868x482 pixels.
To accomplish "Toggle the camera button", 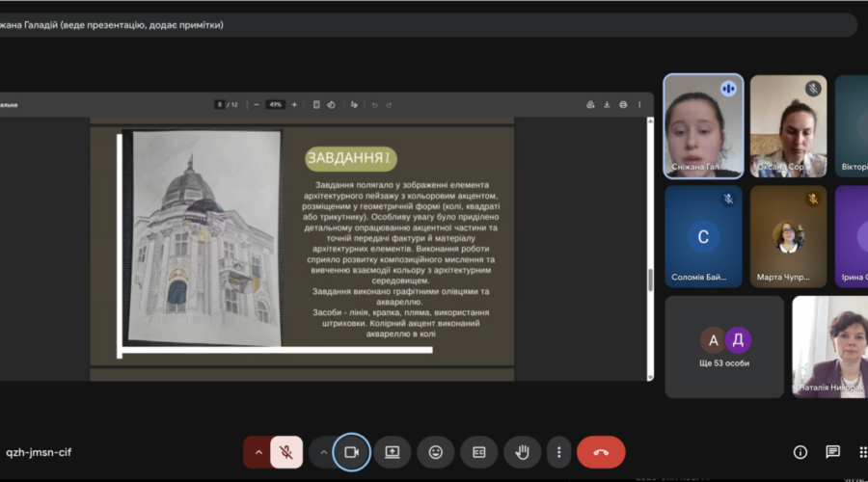I will (351, 452).
